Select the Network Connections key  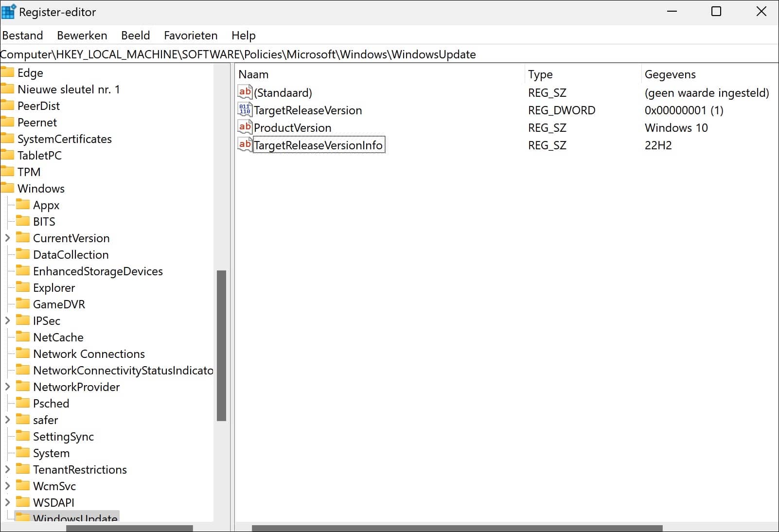tap(89, 354)
